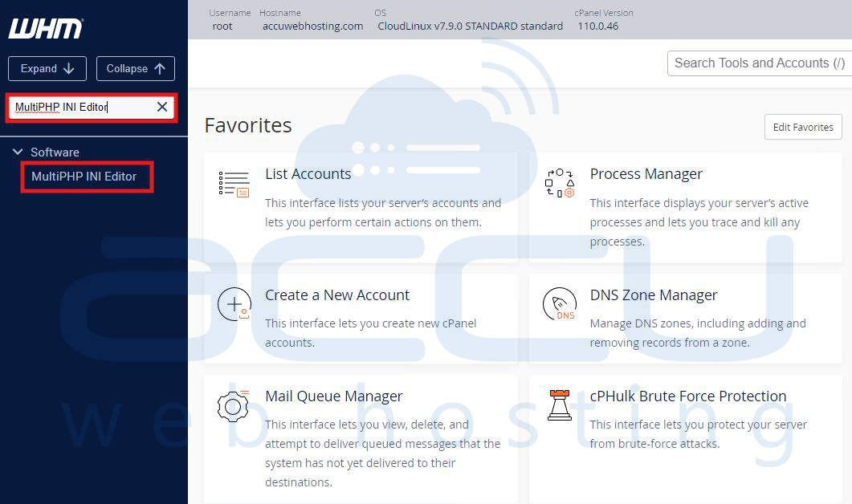Click the Process Manager description text

coord(699,222)
